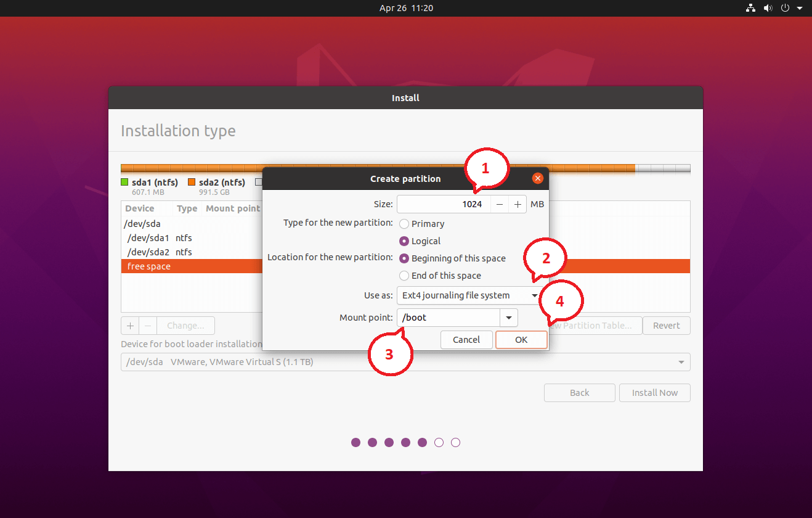Click the power icon in top bar
Viewport: 812px width, 518px height.
pyautogui.click(x=785, y=8)
